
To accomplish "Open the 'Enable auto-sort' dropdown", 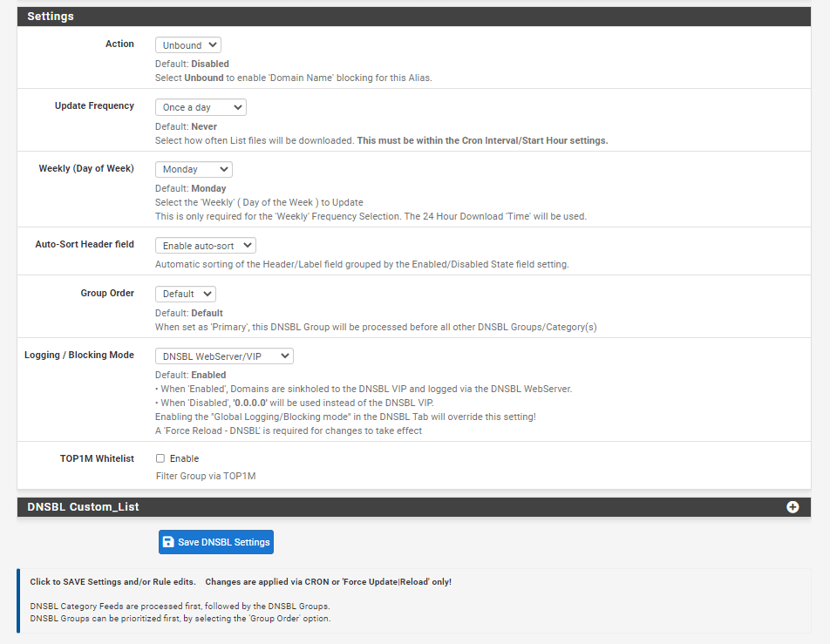I will tap(206, 246).
